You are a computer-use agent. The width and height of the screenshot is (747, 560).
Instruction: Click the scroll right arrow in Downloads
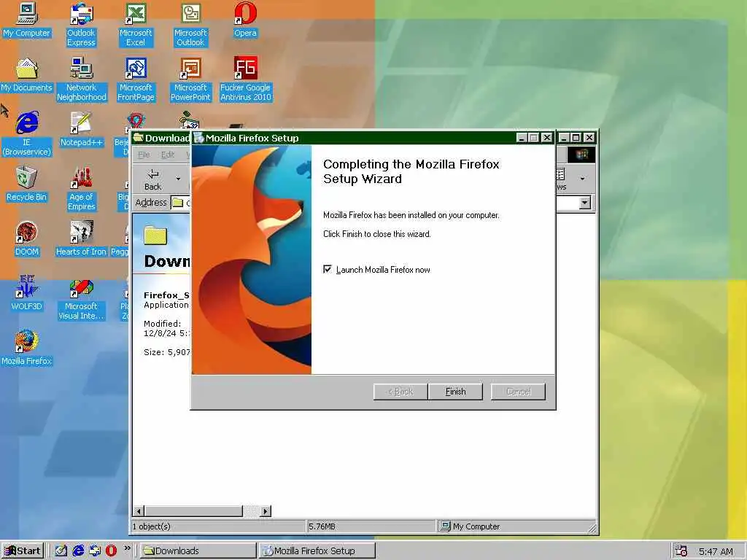[x=266, y=511]
